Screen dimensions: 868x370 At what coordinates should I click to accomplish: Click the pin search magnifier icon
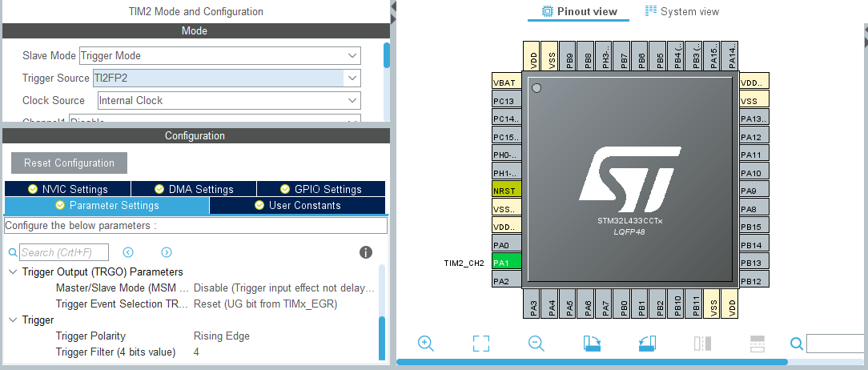coord(797,344)
